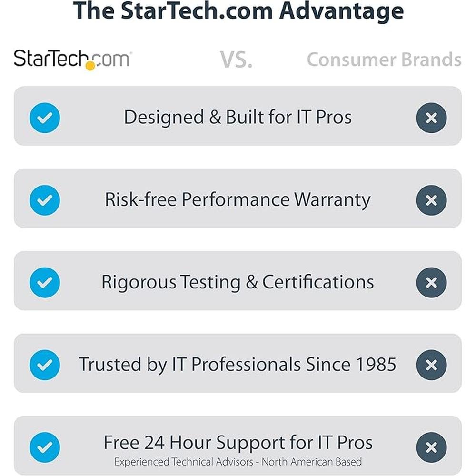This screenshot has width=476, height=476.
Task: Click Experienced Technical Advisors - North American Based subtext
Action: point(238,462)
